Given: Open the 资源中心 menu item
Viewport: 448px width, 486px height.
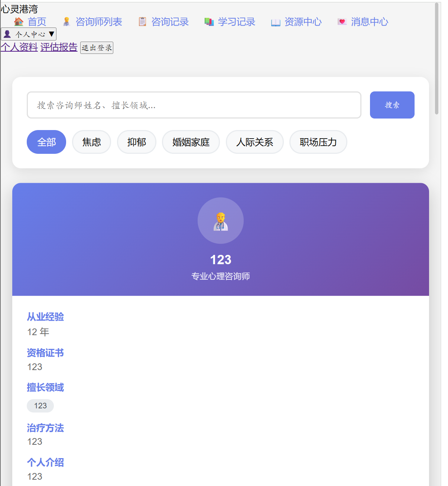Looking at the screenshot, I should pyautogui.click(x=303, y=22).
